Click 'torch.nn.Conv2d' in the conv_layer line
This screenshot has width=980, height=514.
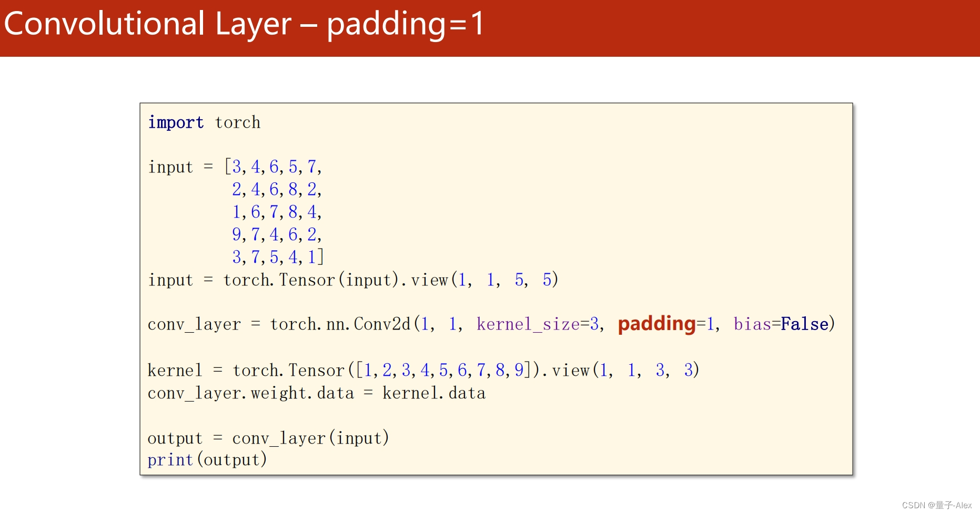click(340, 324)
